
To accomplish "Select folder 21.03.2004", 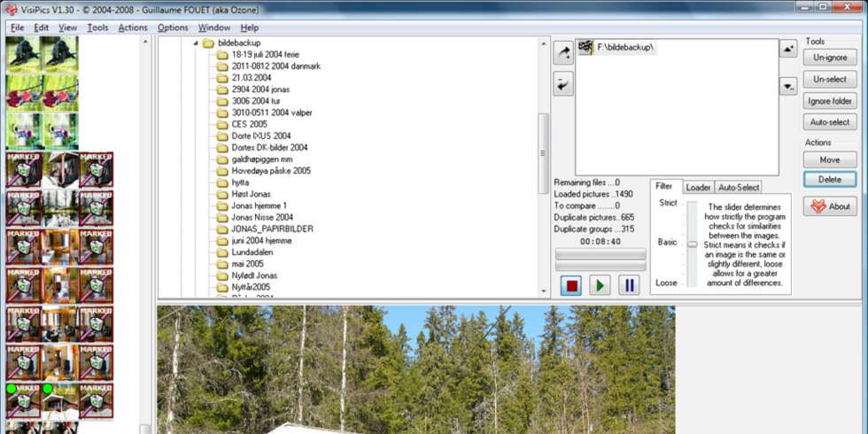I will tap(252, 78).
